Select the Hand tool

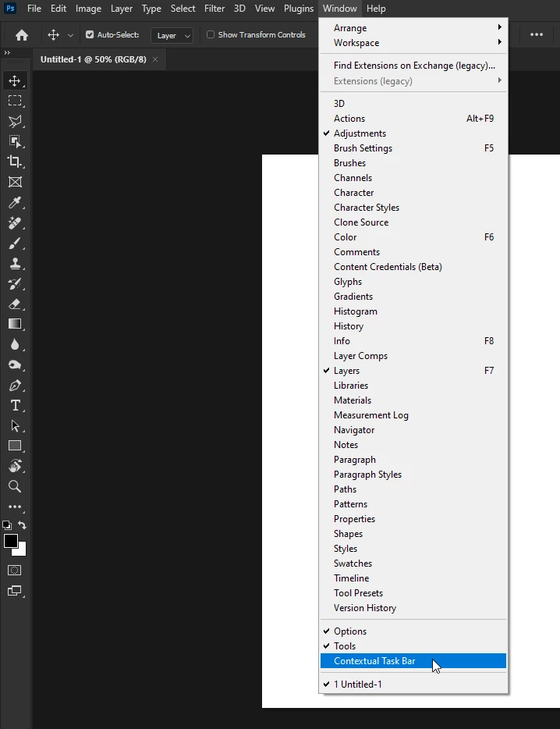15,466
